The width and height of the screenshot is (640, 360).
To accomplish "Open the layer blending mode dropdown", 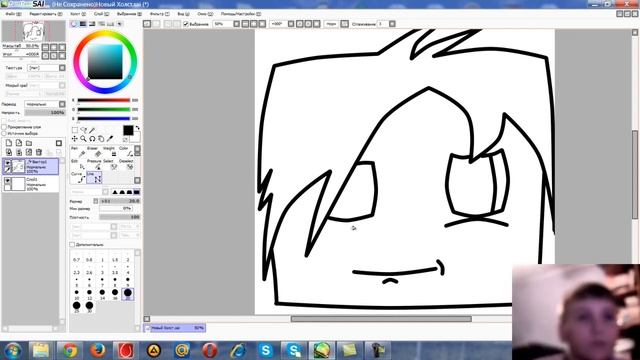I will 45,104.
